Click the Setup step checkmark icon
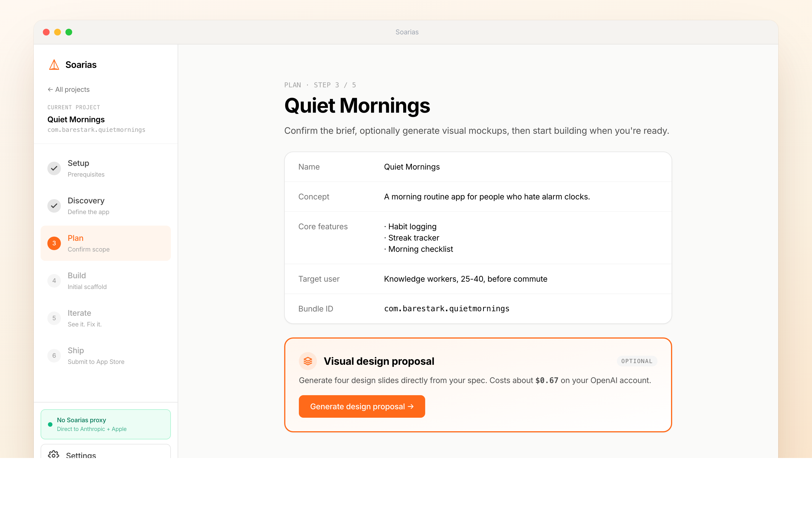Image resolution: width=812 pixels, height=507 pixels. (54, 168)
